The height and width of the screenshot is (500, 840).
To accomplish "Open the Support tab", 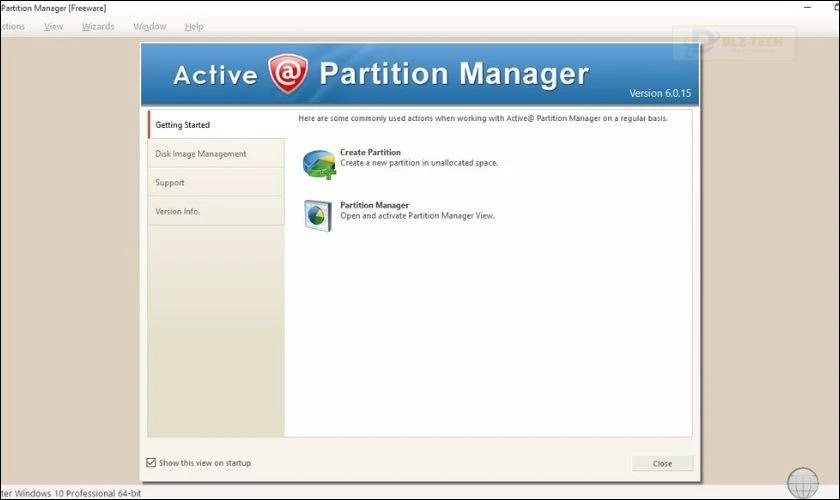I will [216, 183].
